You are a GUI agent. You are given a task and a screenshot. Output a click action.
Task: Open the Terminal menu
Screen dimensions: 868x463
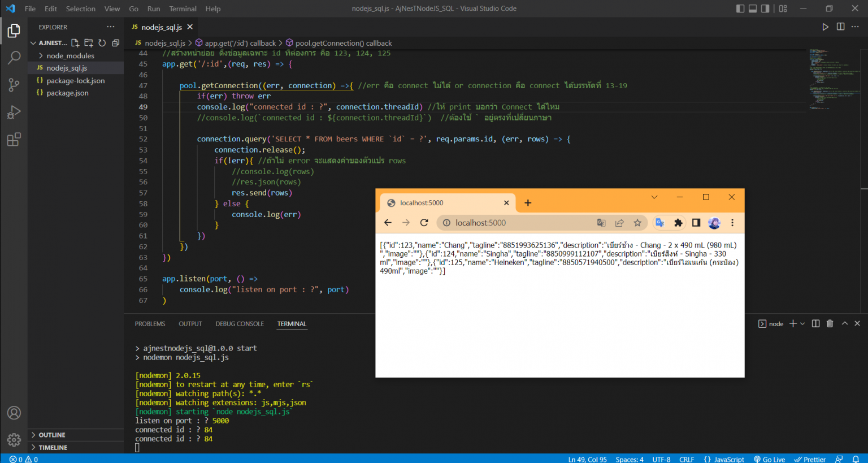click(183, 8)
